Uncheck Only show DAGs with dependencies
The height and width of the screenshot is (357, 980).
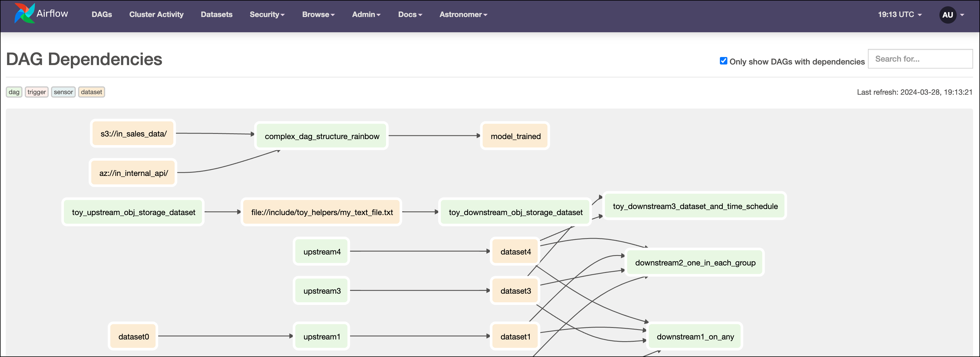[x=723, y=60]
